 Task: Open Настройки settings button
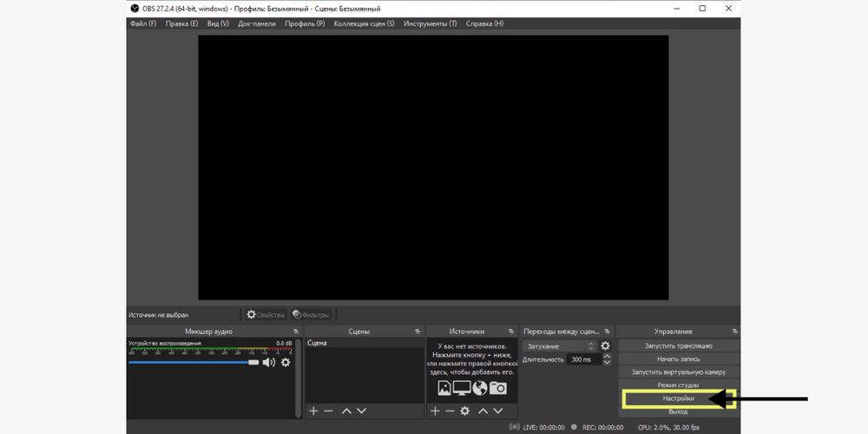pyautogui.click(x=679, y=398)
